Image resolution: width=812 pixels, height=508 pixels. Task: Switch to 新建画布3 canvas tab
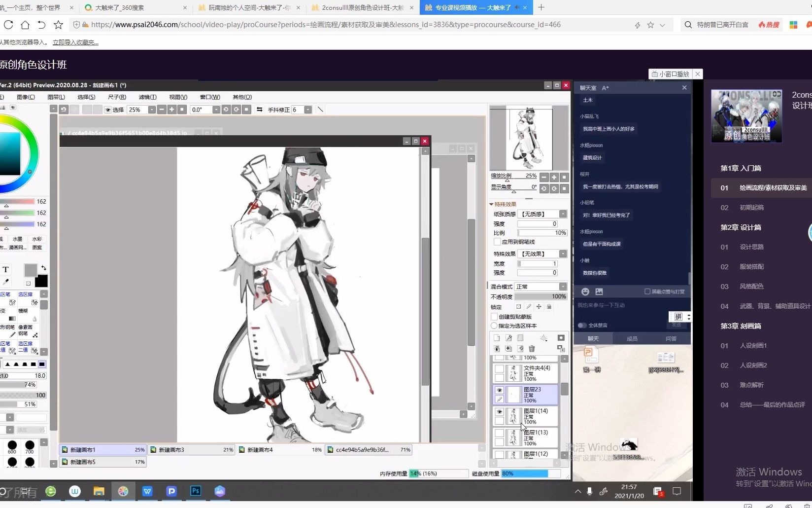coord(191,450)
